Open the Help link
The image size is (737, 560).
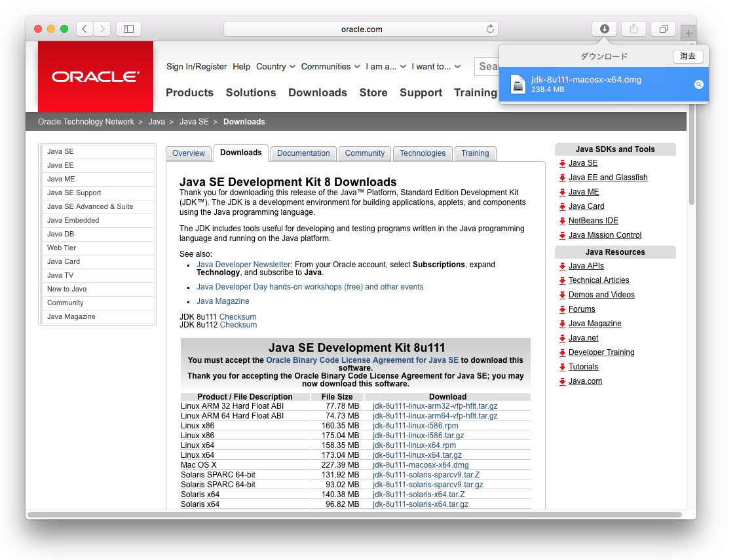(242, 67)
